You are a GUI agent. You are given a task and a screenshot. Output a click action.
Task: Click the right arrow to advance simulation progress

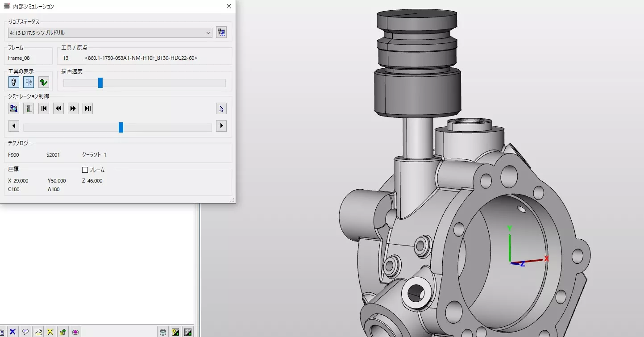[x=221, y=126]
